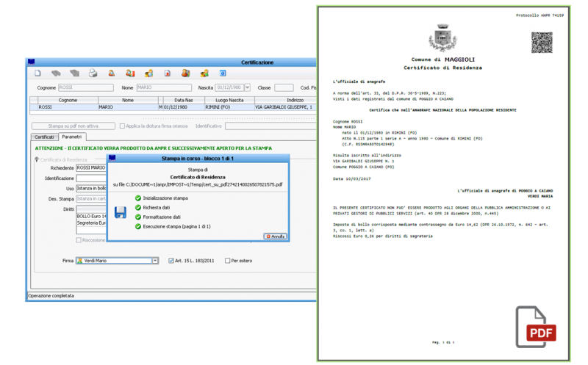Click the single person toolbar icon

[112, 73]
